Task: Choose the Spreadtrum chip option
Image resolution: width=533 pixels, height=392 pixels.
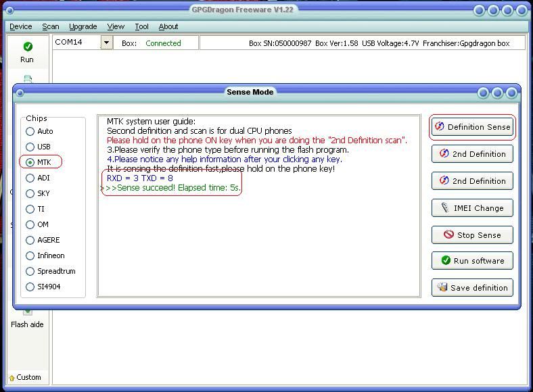Action: click(x=30, y=271)
